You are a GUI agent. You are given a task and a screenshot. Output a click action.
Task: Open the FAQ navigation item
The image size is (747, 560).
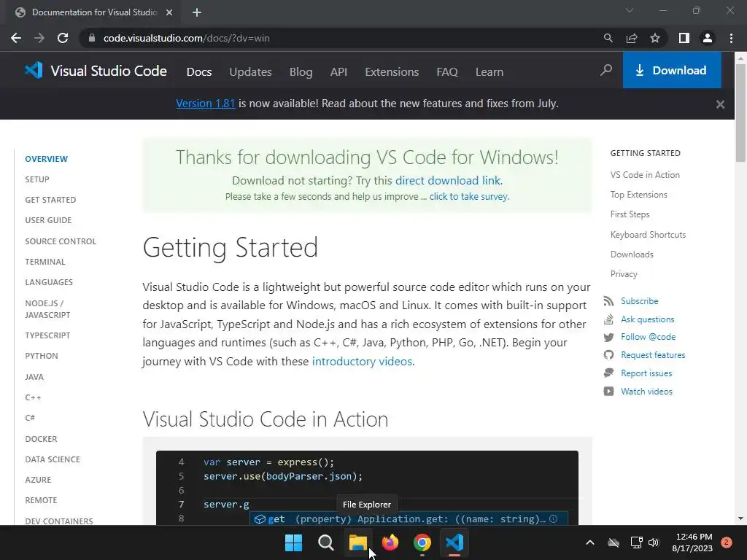[x=447, y=72]
